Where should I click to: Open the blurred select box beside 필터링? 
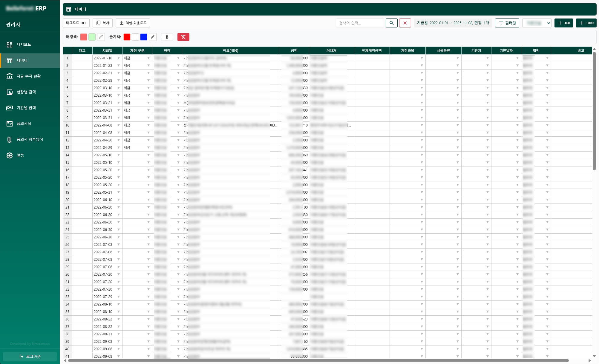537,23
